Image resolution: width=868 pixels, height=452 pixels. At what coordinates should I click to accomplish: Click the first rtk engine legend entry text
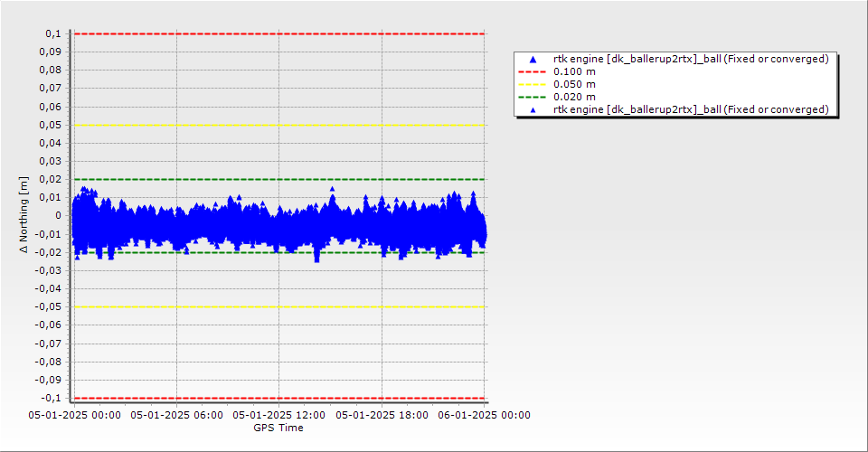[691, 59]
